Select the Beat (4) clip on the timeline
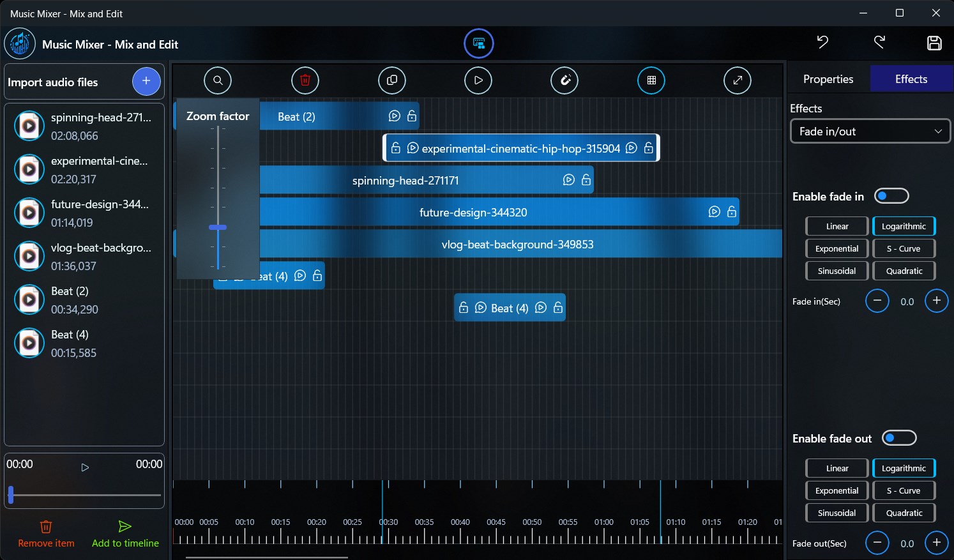This screenshot has width=954, height=560. click(x=510, y=307)
